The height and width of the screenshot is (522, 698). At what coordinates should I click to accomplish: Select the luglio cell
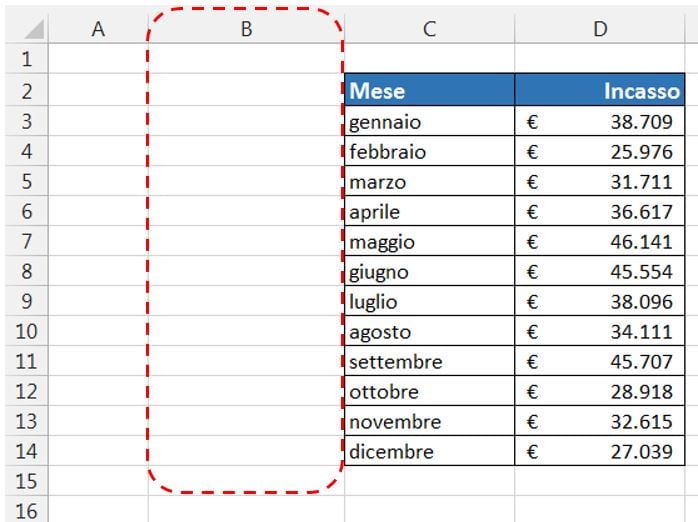pyautogui.click(x=430, y=301)
